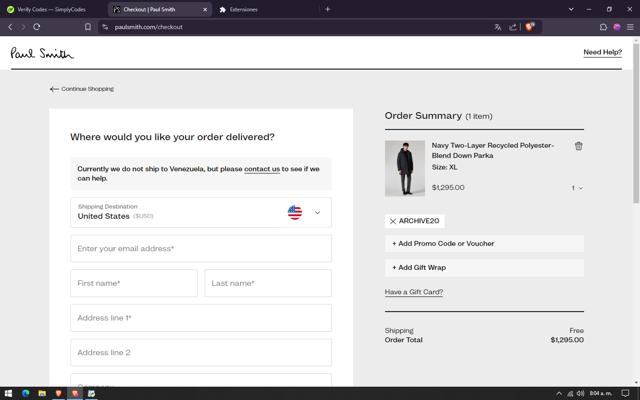Click the United States flag icon
This screenshot has width=640, height=400.
(x=295, y=212)
